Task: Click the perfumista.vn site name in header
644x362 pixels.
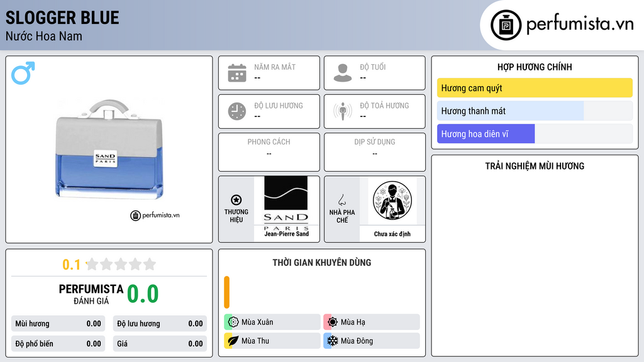Action: tap(580, 25)
